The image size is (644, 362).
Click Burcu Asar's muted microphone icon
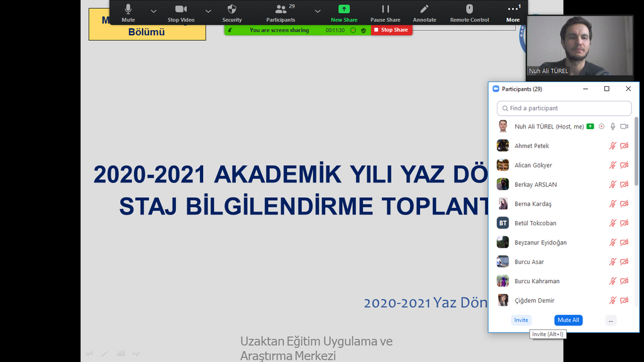(613, 262)
